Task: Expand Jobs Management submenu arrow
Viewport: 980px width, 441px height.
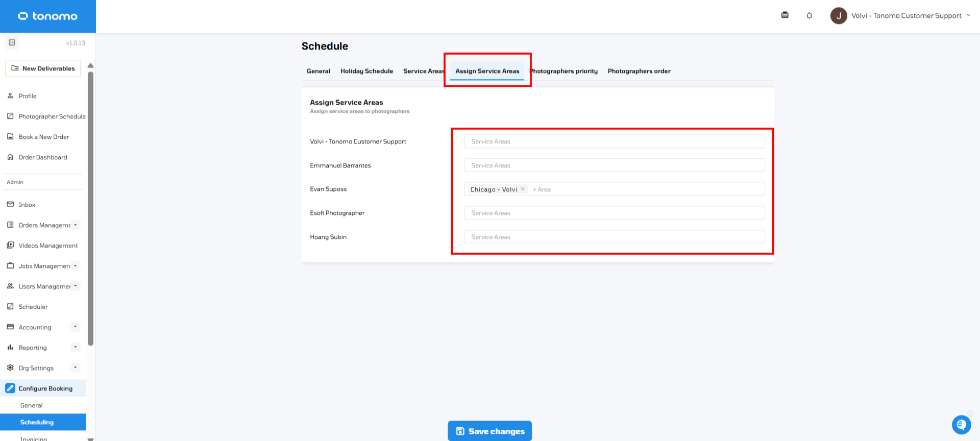Action: [76, 265]
